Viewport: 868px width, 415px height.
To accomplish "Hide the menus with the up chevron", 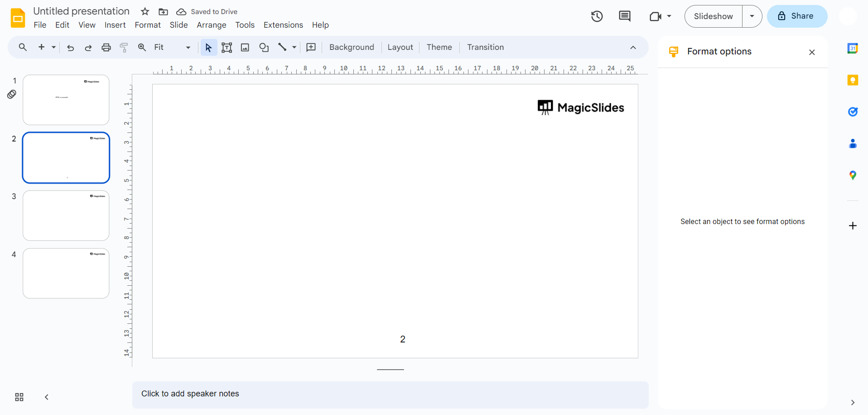I will click(x=633, y=48).
